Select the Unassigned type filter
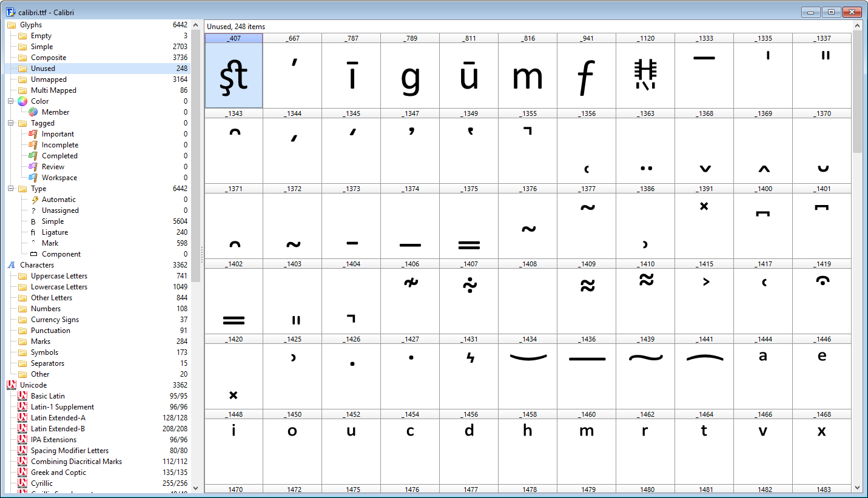This screenshot has width=868, height=498. pos(97,210)
